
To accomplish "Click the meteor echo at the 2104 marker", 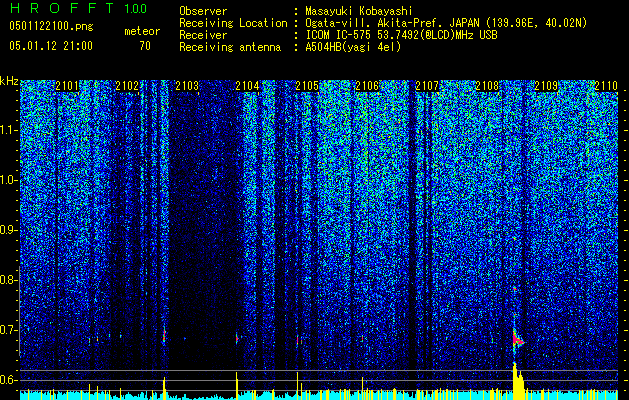I will [x=237, y=339].
